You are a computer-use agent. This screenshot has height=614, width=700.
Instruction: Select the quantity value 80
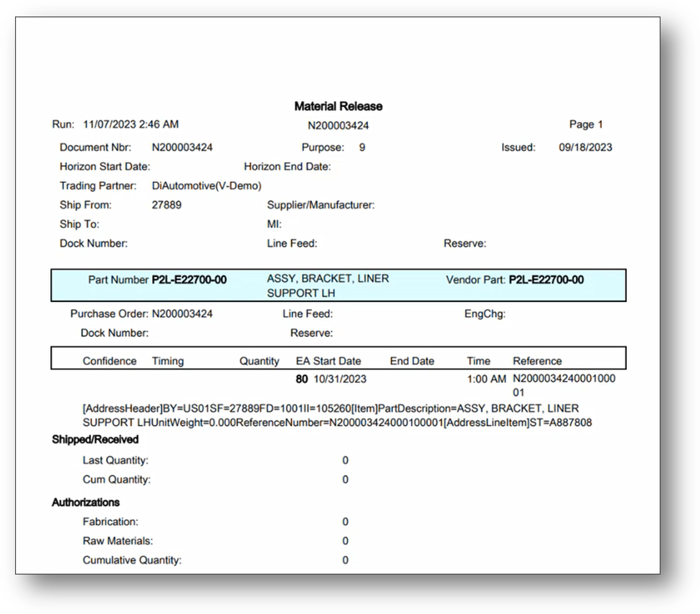(x=302, y=379)
